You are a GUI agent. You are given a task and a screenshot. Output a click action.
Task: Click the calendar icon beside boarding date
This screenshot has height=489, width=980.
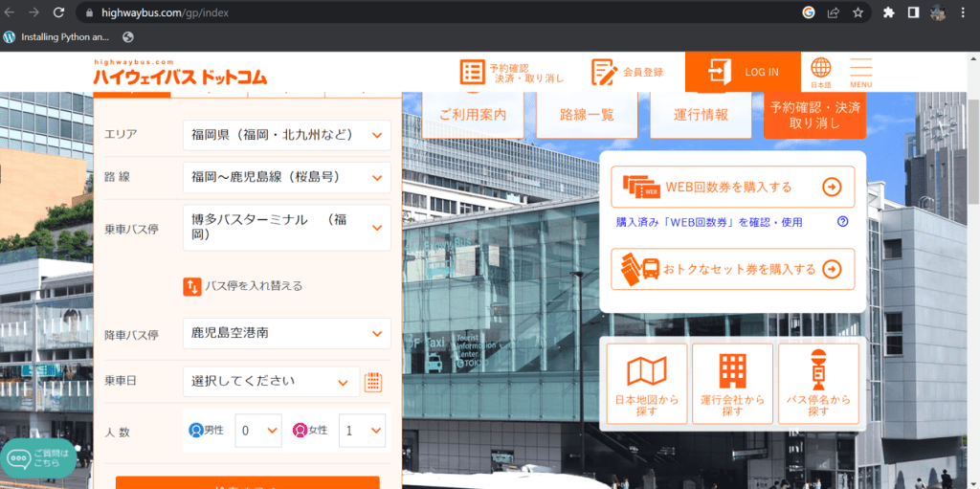coord(373,382)
